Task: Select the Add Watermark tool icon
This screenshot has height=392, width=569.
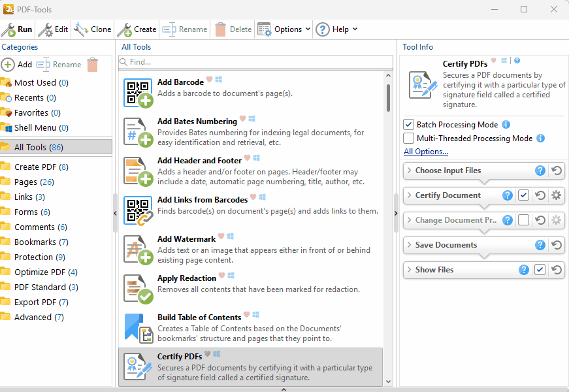Action: [x=138, y=250]
